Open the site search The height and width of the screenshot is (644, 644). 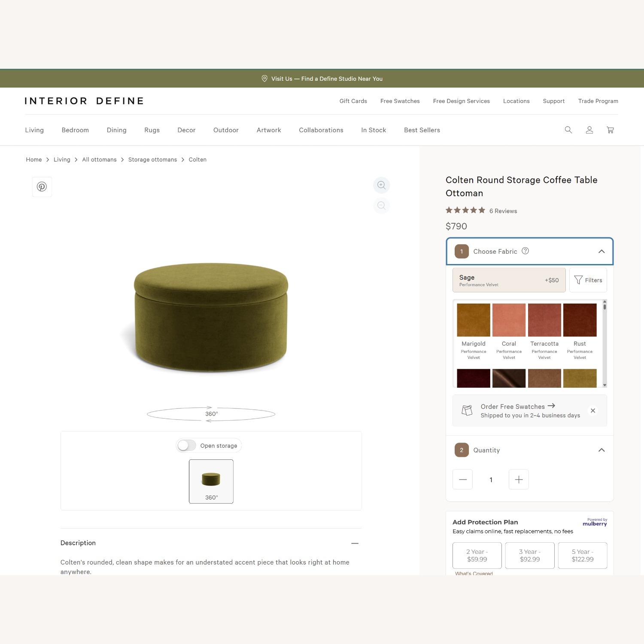click(568, 130)
